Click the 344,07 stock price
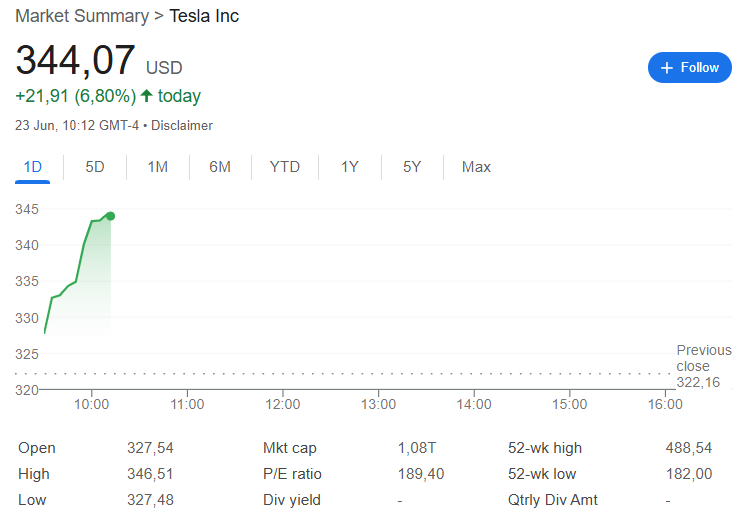This screenshot has height=513, width=752. pos(75,61)
